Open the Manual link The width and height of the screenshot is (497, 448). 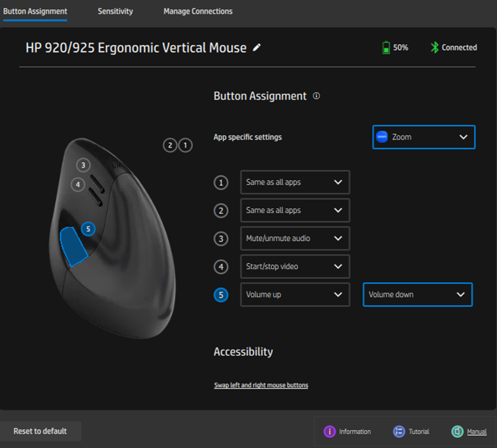pyautogui.click(x=477, y=432)
